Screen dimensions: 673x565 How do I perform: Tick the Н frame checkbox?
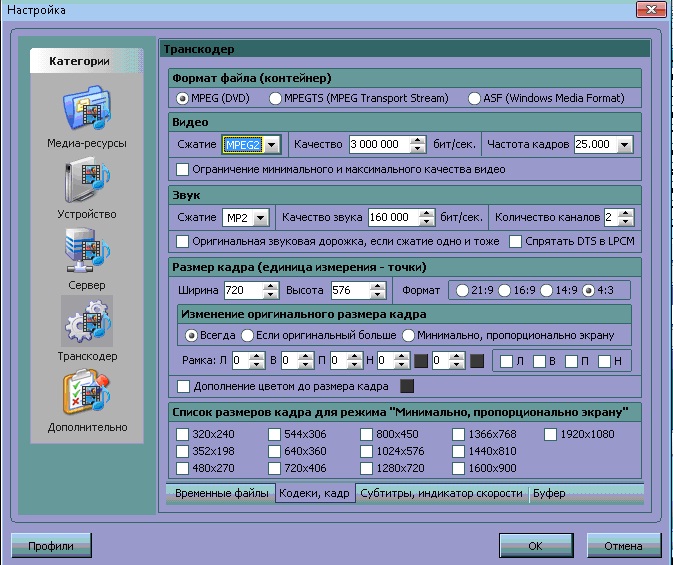(x=604, y=361)
